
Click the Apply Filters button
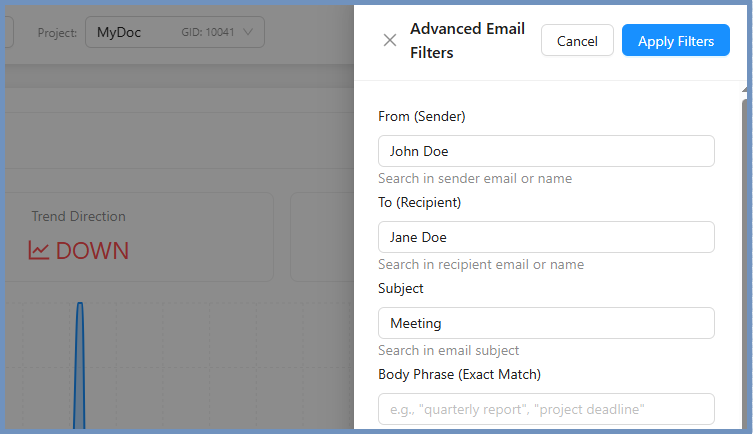(675, 41)
